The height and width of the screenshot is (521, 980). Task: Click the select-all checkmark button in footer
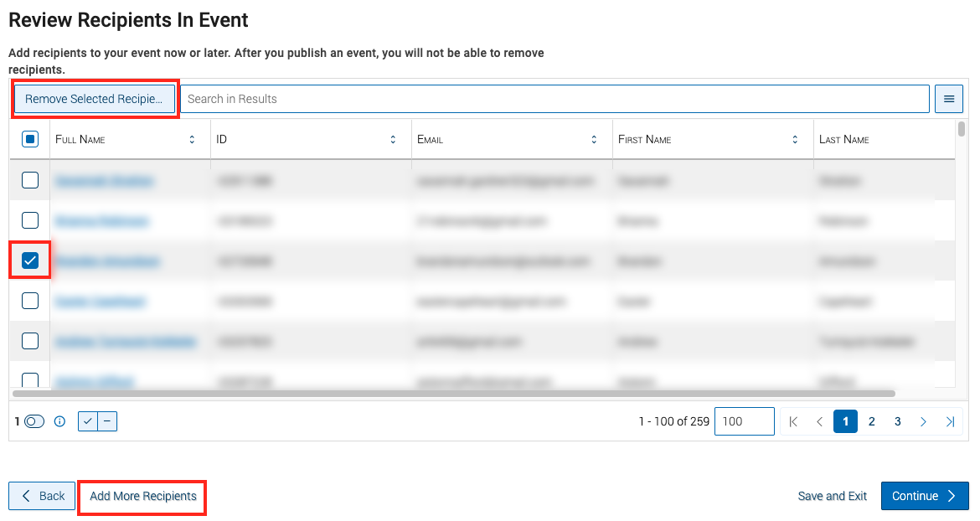(x=87, y=421)
